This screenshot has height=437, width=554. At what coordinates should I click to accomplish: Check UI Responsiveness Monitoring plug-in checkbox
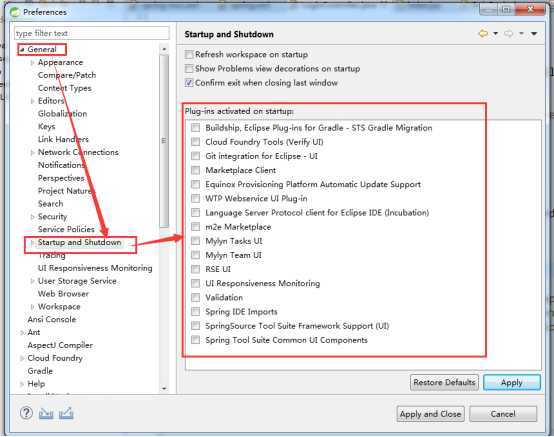195,283
